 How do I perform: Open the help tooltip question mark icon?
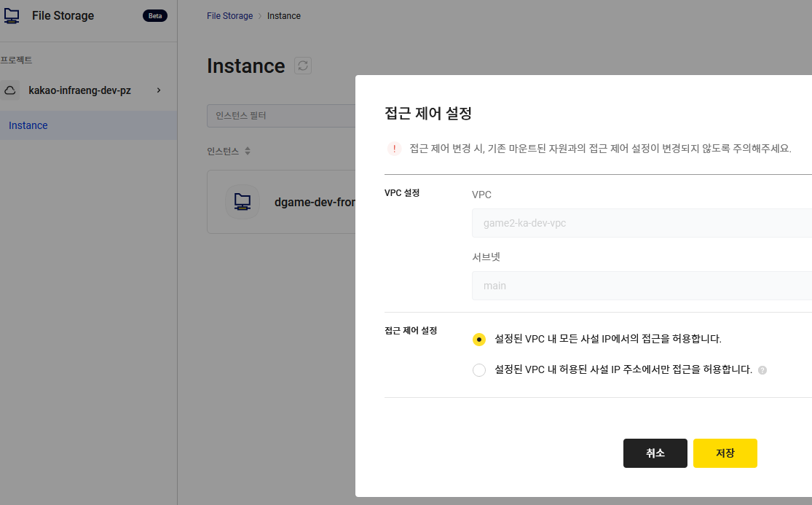[762, 370]
